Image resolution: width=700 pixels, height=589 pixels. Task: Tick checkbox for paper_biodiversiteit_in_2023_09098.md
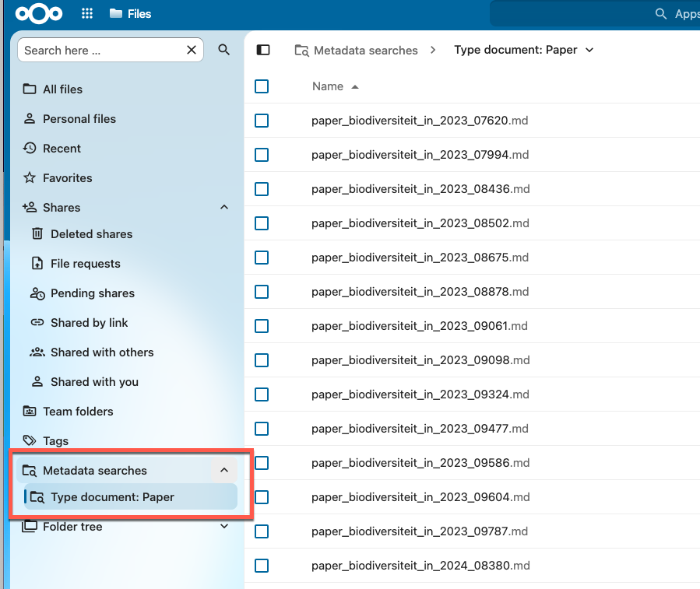(262, 360)
